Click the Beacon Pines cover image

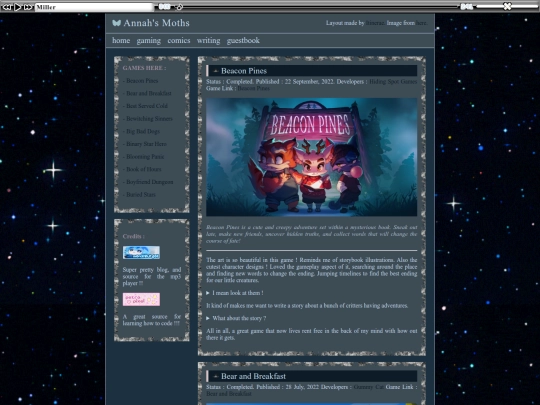[x=311, y=157]
